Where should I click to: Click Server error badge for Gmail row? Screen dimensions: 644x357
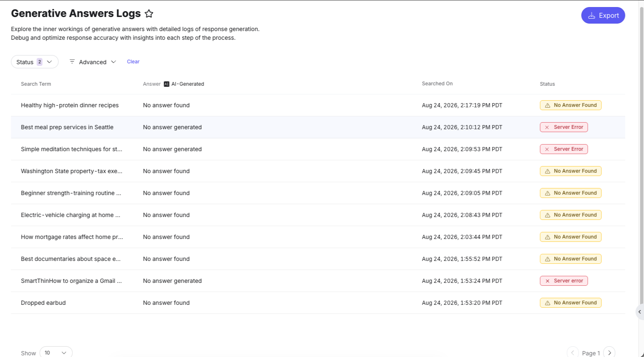click(x=564, y=281)
